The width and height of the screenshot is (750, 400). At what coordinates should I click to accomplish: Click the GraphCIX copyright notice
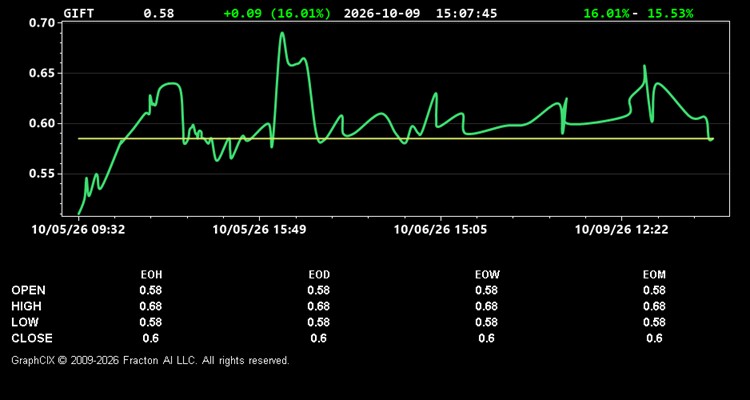pos(150,360)
